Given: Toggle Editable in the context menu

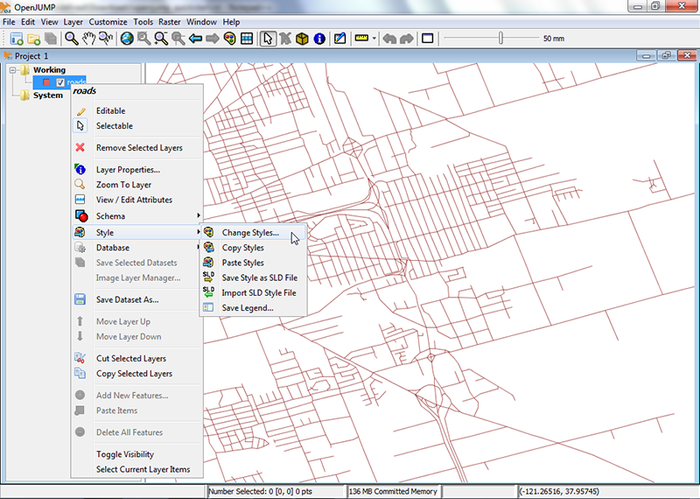Looking at the screenshot, I should 137,111.
